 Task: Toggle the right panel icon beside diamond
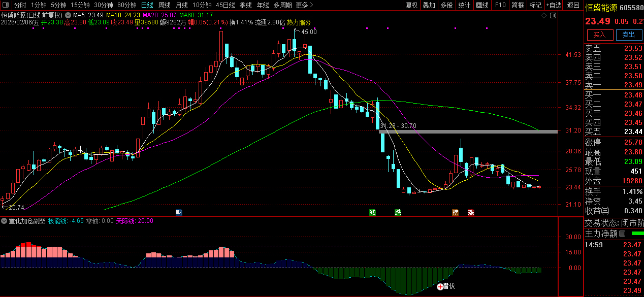(x=553, y=16)
